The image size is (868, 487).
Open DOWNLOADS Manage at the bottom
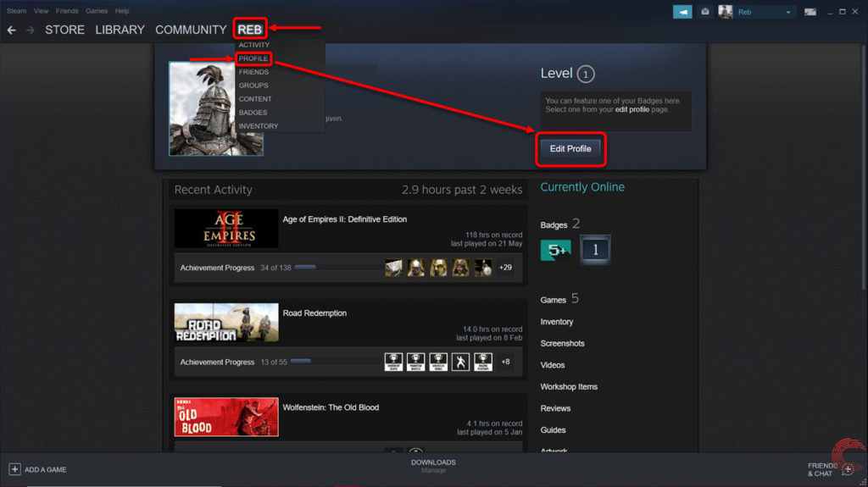[433, 466]
